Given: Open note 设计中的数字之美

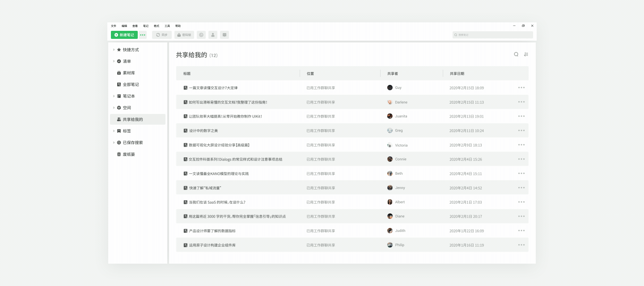Looking at the screenshot, I should point(203,131).
